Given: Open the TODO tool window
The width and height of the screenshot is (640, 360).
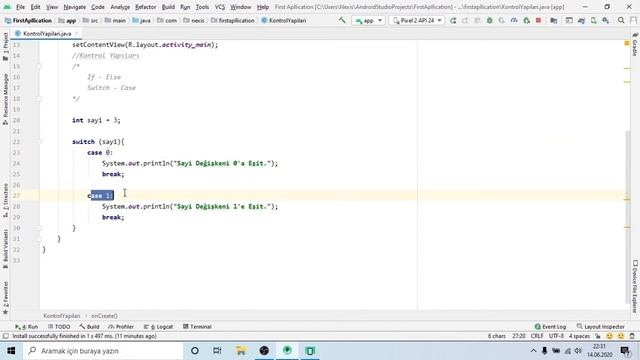Looking at the screenshot, I should pyautogui.click(x=59, y=327).
